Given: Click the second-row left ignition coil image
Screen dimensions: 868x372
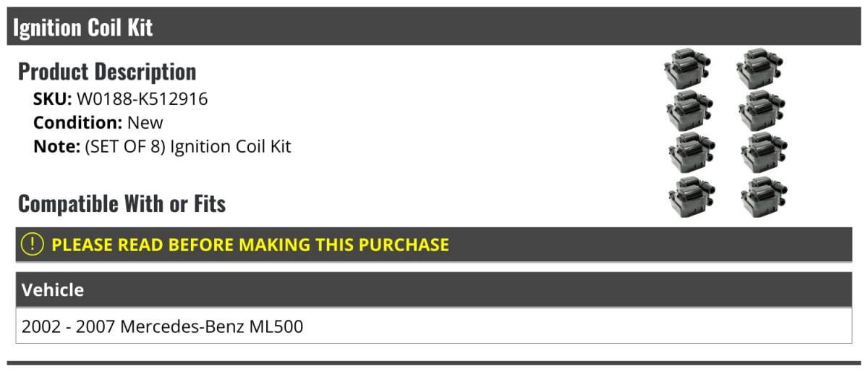Looking at the screenshot, I should tap(689, 110).
